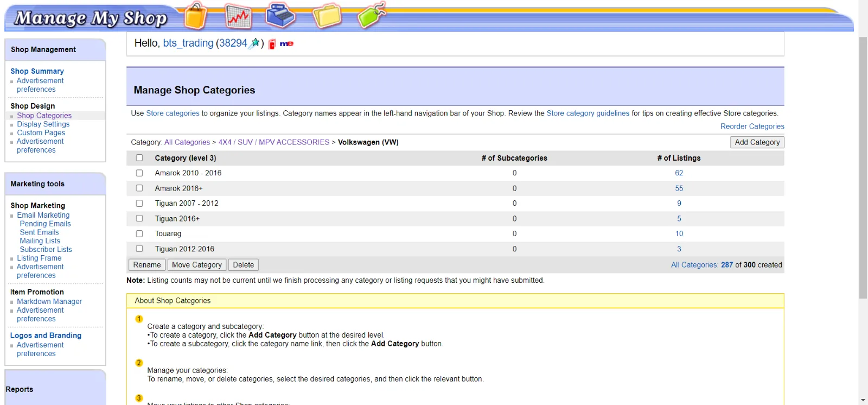The height and width of the screenshot is (405, 868).
Task: Open Advertisement preferences under Shop Design
Action: 40,146
